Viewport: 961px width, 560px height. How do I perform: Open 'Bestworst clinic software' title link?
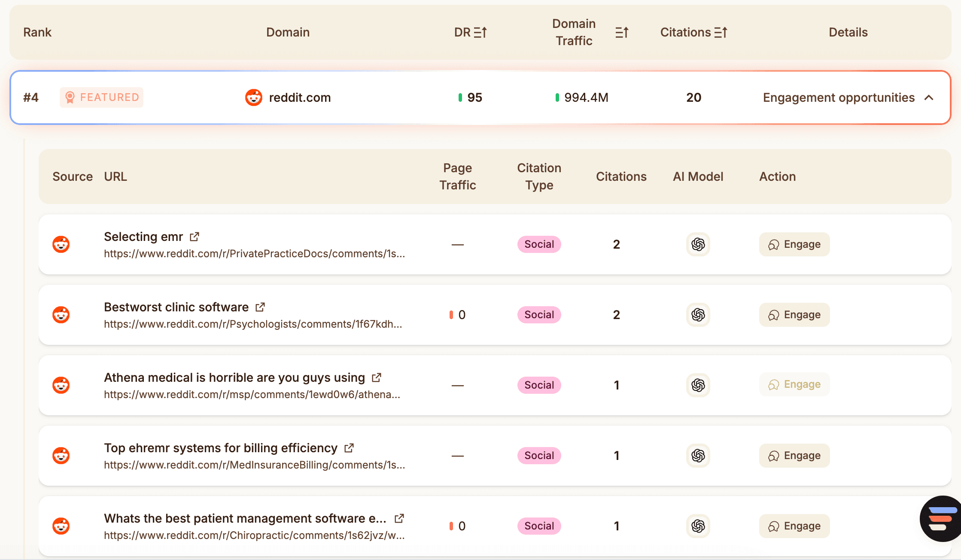click(176, 307)
